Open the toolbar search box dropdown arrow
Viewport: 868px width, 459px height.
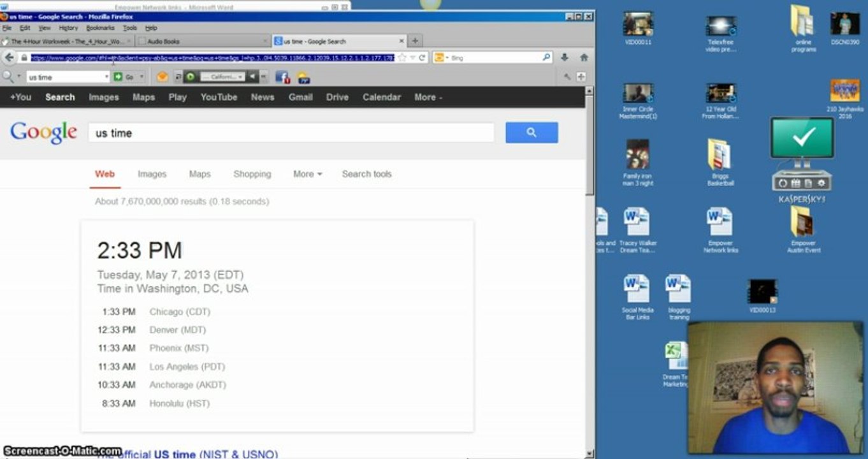tap(106, 77)
